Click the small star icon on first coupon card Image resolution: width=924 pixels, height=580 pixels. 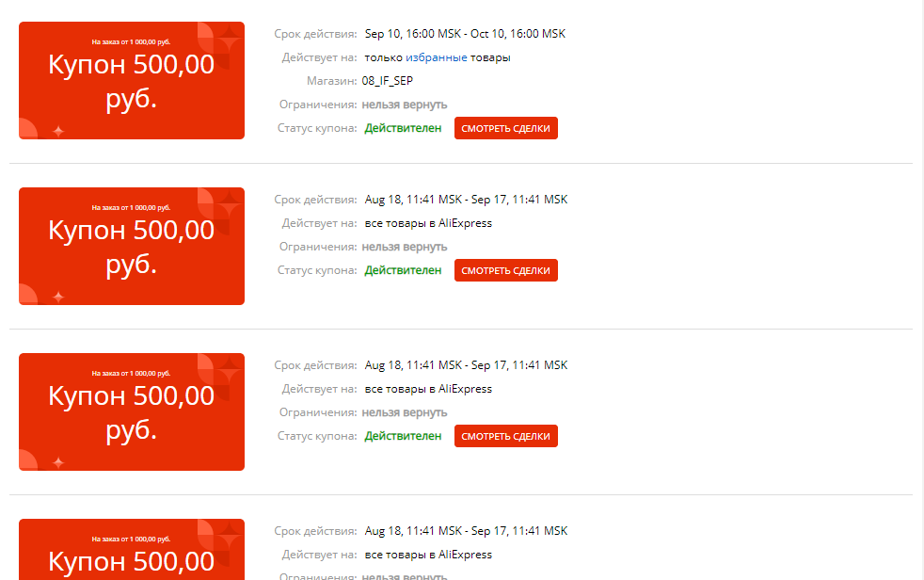(58, 131)
